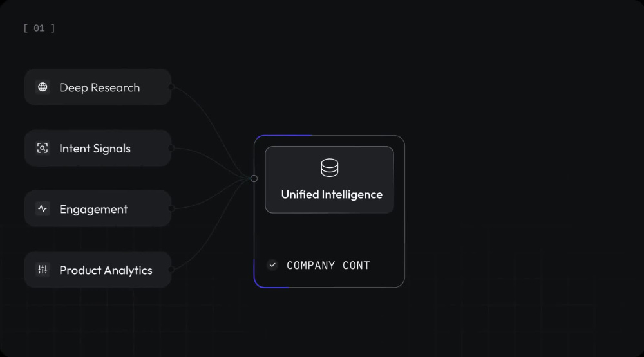This screenshot has height=357, width=644.
Task: Click the database stack icon above Unified Intelligence
Action: pos(329,167)
